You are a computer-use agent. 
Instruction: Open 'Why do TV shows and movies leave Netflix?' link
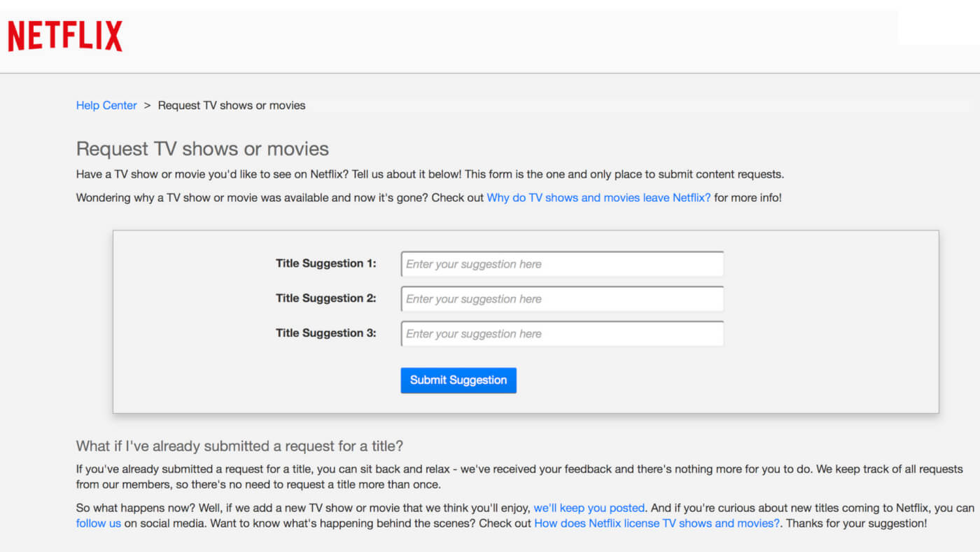click(598, 198)
